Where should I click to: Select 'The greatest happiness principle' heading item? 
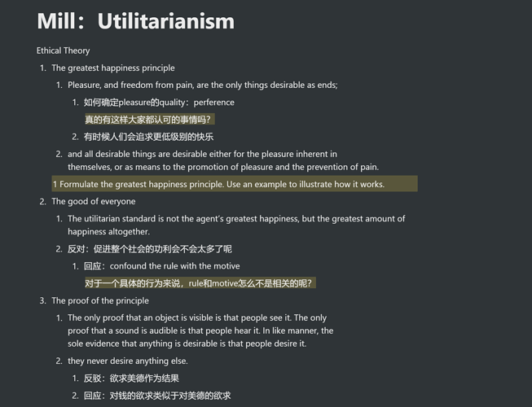(113, 68)
